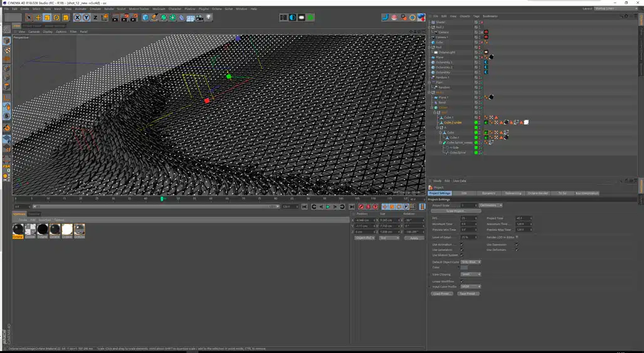Toggle the Use Animation checkbox
The image size is (644, 353).
462,245
